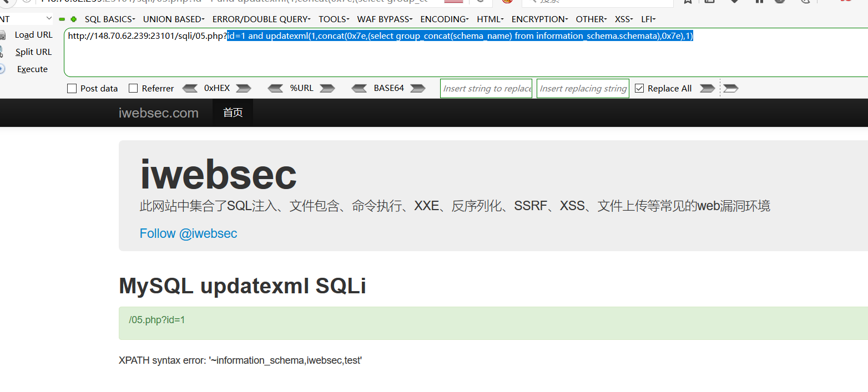Click the first arrow after Replace All
Screen dimensions: 868x392
708,88
